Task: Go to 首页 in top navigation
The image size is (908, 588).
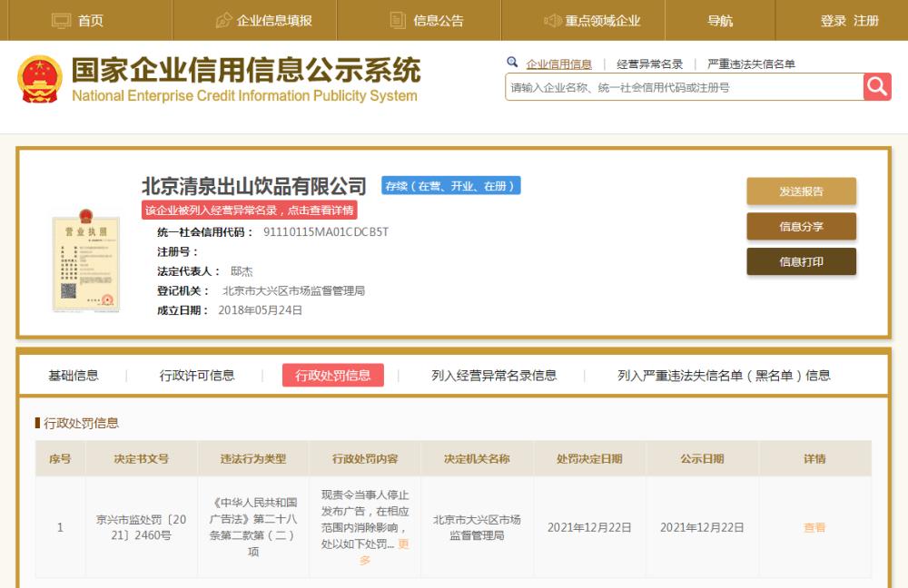Action: click(x=90, y=21)
